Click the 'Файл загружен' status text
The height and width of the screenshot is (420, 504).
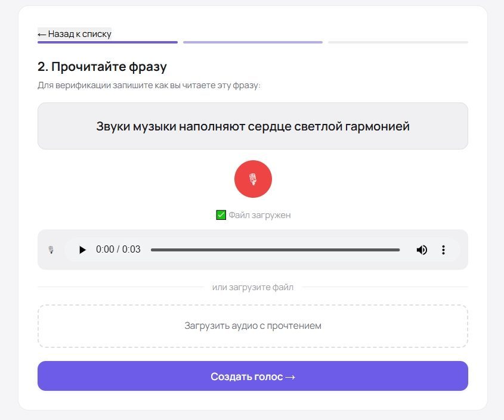(259, 215)
